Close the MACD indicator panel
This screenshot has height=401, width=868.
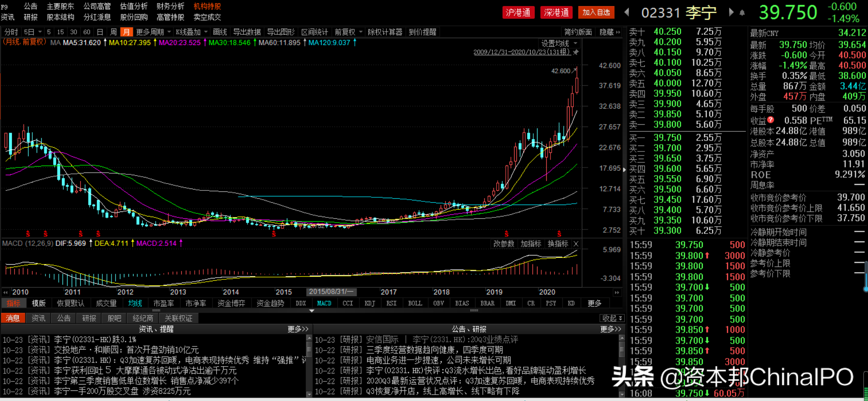tap(576, 244)
